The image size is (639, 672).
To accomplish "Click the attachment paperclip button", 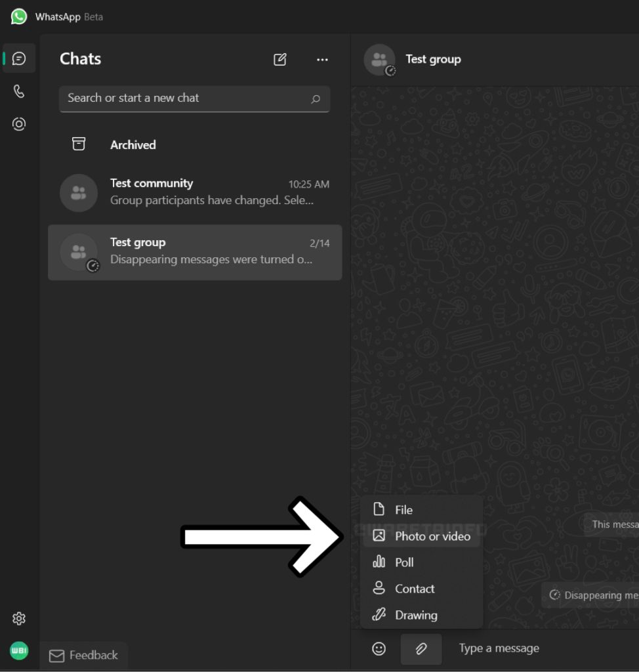I will point(421,648).
